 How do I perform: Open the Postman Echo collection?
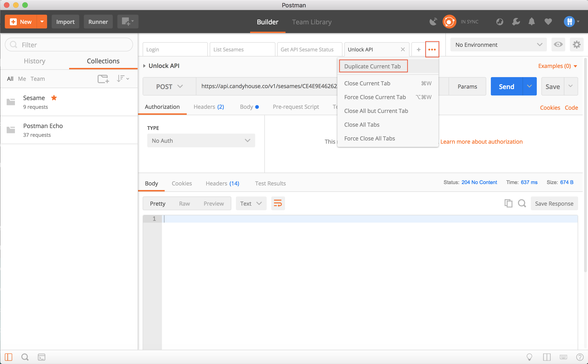click(69, 130)
